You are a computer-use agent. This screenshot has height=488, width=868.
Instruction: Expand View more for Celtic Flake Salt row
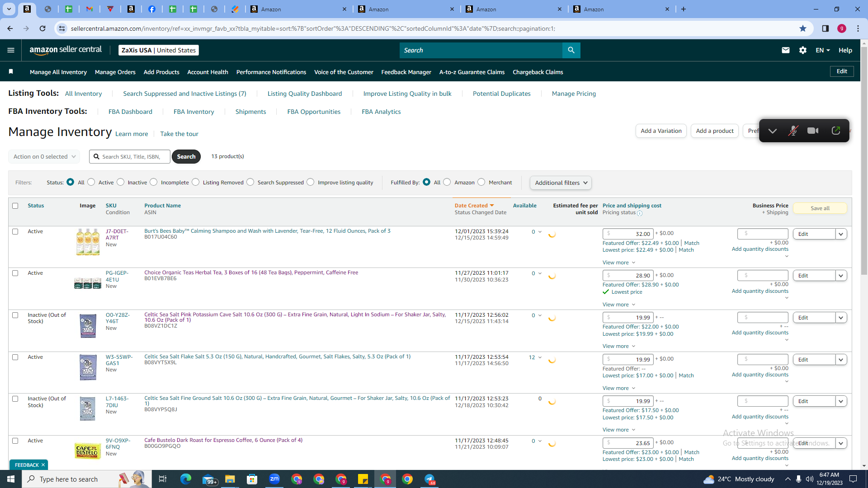point(619,388)
